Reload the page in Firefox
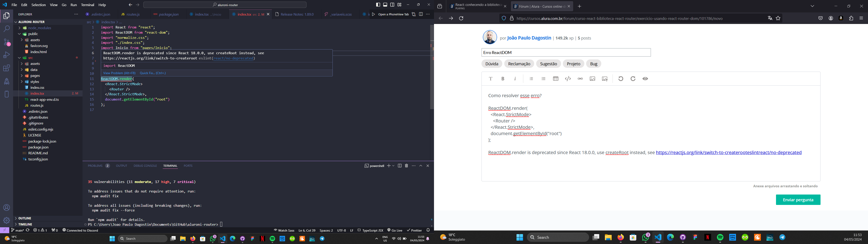The width and height of the screenshot is (868, 244). (461, 19)
